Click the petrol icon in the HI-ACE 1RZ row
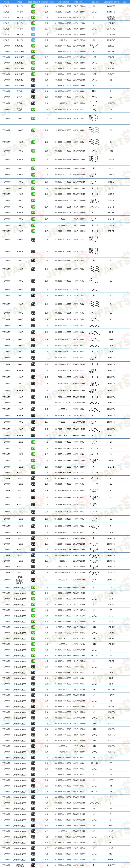130x868 pixels. 33,151
